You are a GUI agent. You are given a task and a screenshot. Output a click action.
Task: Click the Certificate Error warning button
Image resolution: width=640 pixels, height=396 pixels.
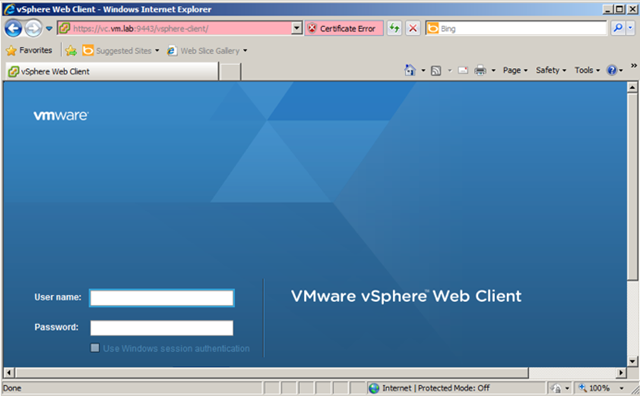(x=344, y=28)
